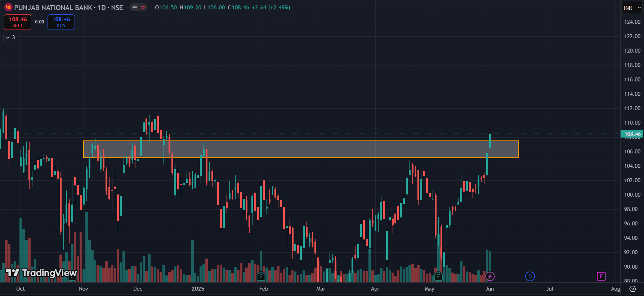This screenshot has height=296, width=644.
Task: Click the blue dividend D marker
Action: coord(530,277)
